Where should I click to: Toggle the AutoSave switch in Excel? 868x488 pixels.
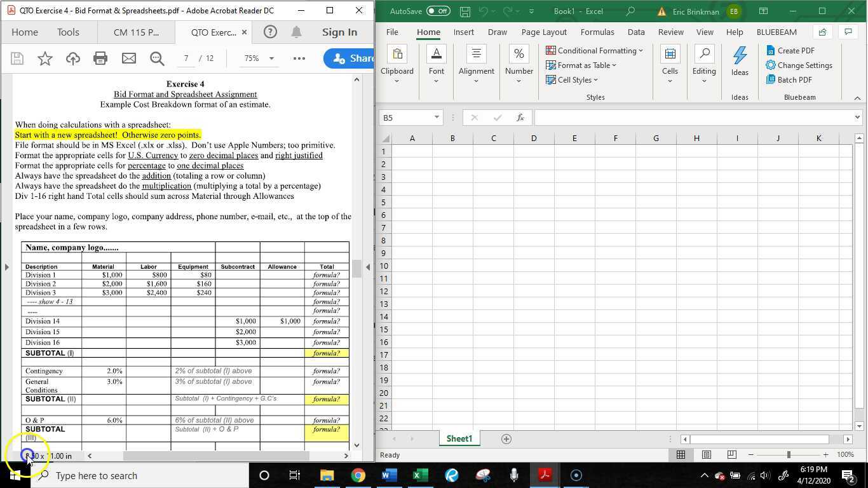438,11
